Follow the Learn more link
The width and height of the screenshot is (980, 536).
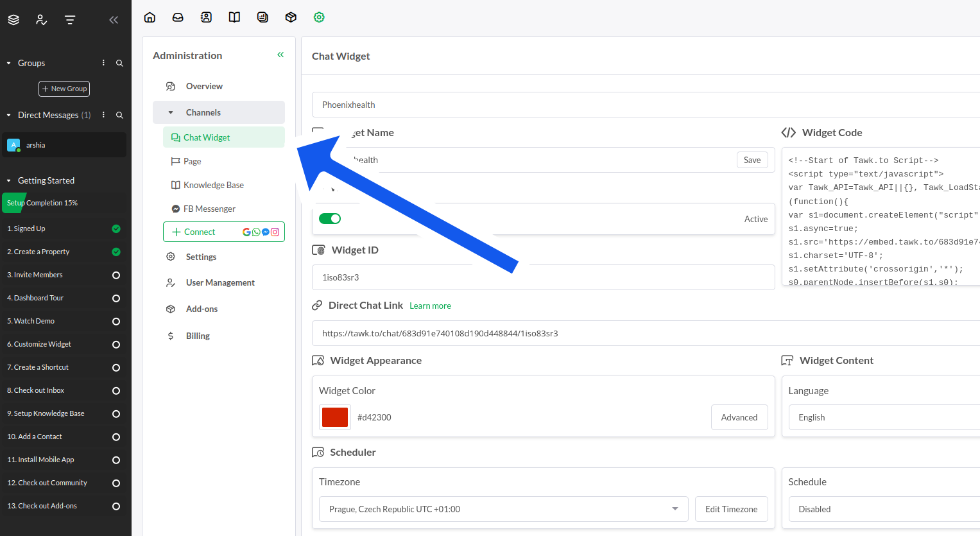430,306
